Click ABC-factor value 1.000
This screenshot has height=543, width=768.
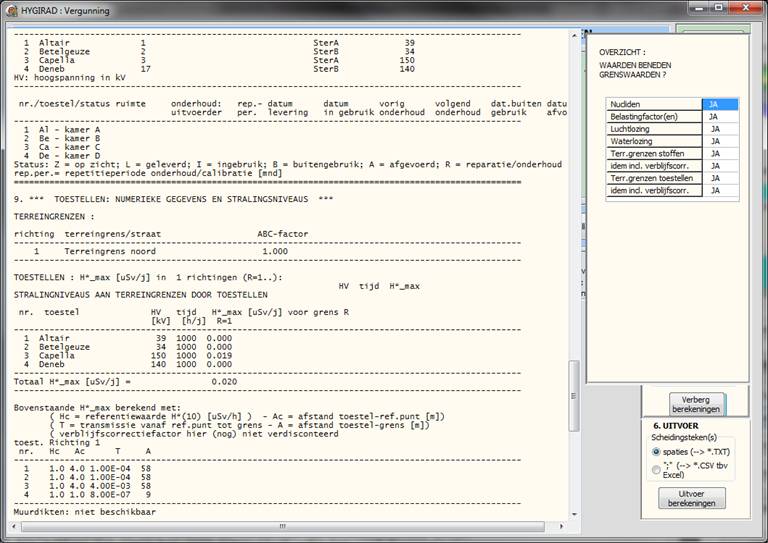(275, 251)
